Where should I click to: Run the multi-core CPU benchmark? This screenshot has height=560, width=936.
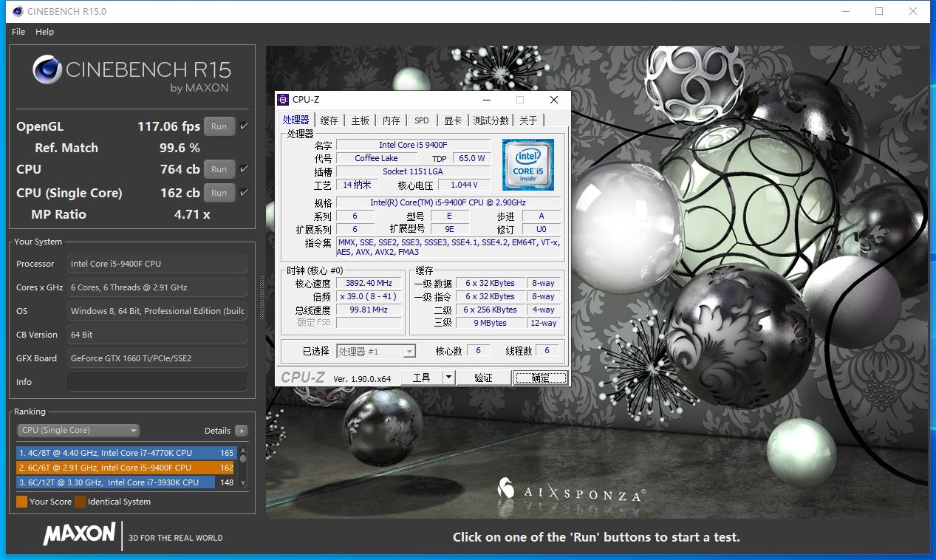coord(219,169)
